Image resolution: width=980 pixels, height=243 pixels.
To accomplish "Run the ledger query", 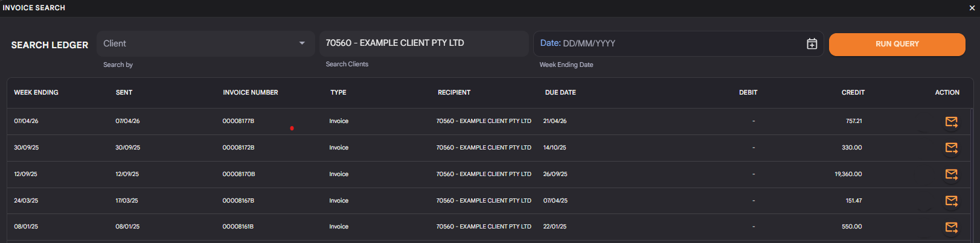I will tap(897, 44).
